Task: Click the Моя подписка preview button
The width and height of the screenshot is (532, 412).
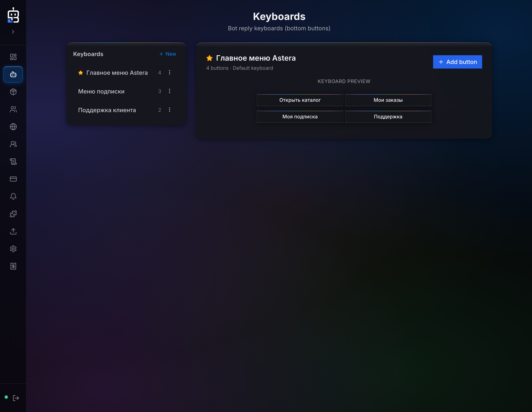Action: click(x=300, y=117)
